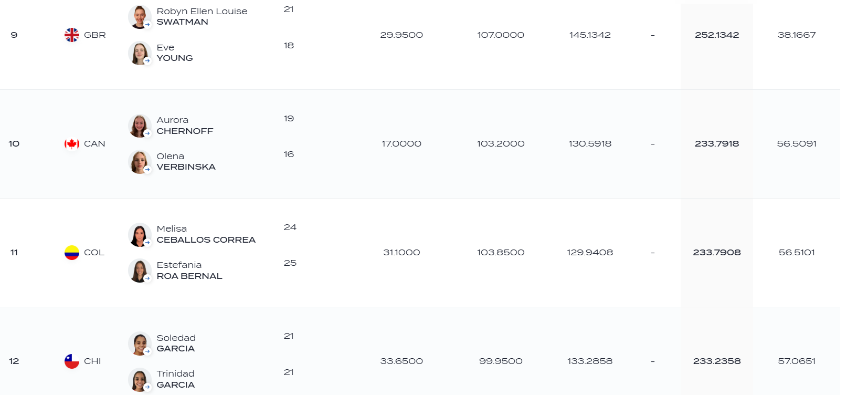Viewport: 868px width, 395px height.
Task: Click the arrow badge on Estefania Roa Bernal's avatar
Action: click(147, 278)
